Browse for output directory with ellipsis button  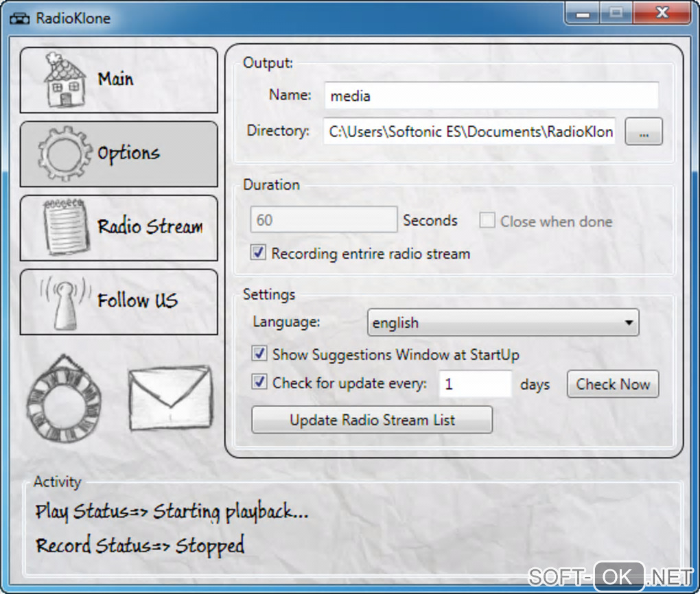[x=643, y=131]
